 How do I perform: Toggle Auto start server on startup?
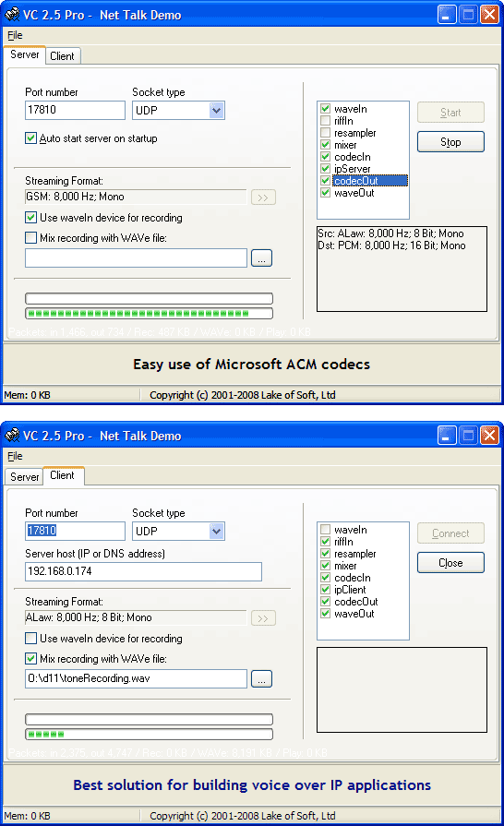(x=31, y=138)
